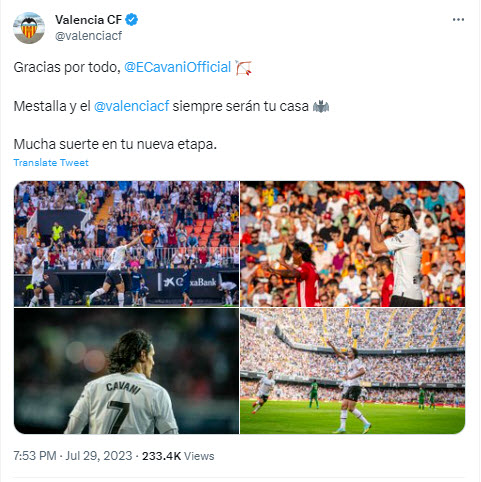Click the CAVANI name on jersey photo
The height and width of the screenshot is (482, 481).
click(123, 388)
